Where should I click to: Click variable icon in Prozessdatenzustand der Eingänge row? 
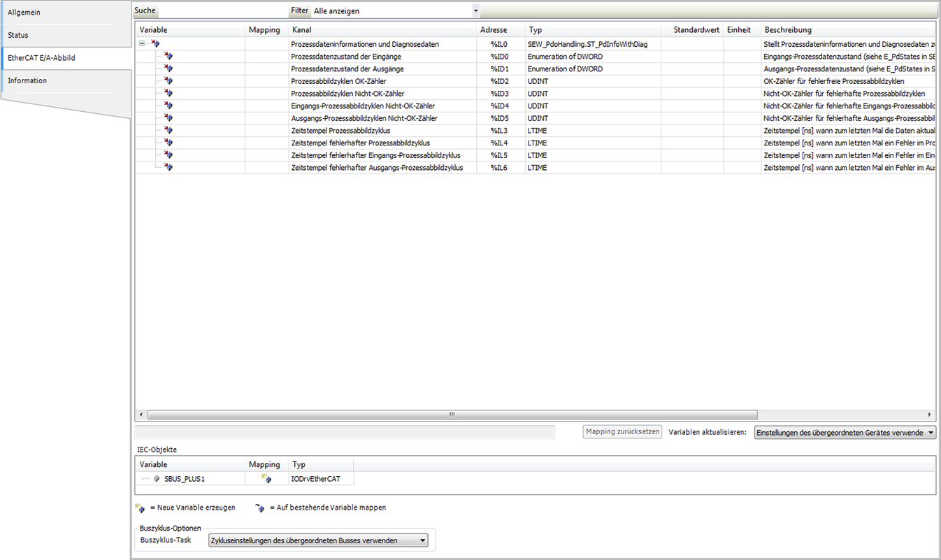click(168, 57)
